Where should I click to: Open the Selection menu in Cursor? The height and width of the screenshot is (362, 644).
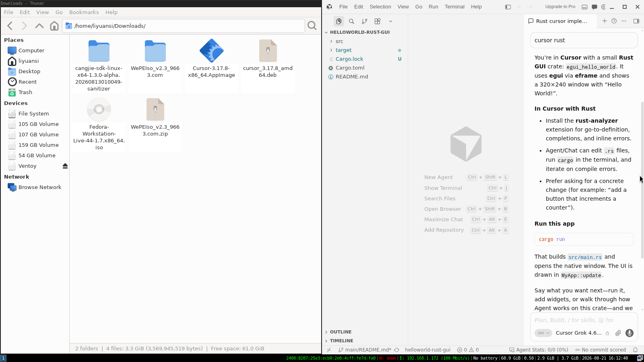coord(380,7)
